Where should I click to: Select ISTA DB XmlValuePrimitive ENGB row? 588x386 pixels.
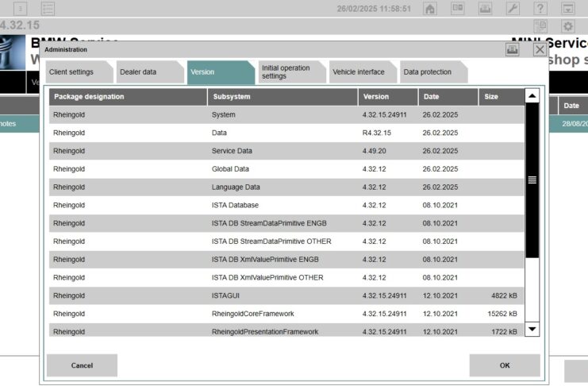pos(286,260)
